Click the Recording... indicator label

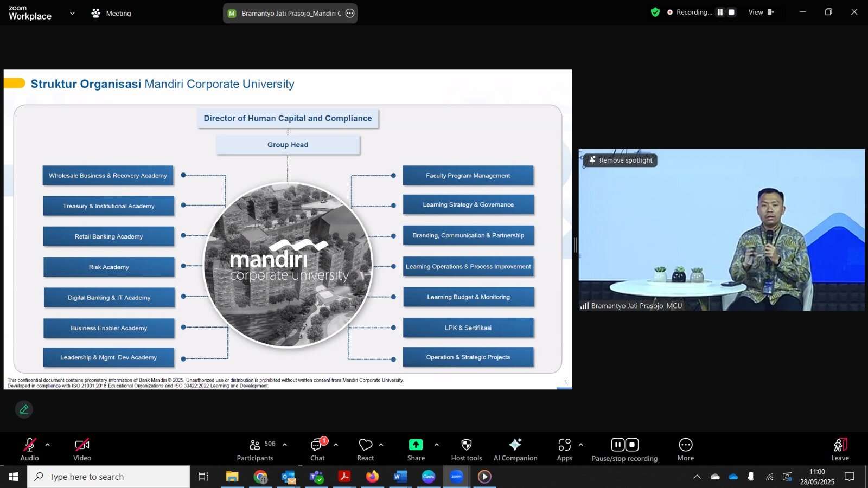690,12
